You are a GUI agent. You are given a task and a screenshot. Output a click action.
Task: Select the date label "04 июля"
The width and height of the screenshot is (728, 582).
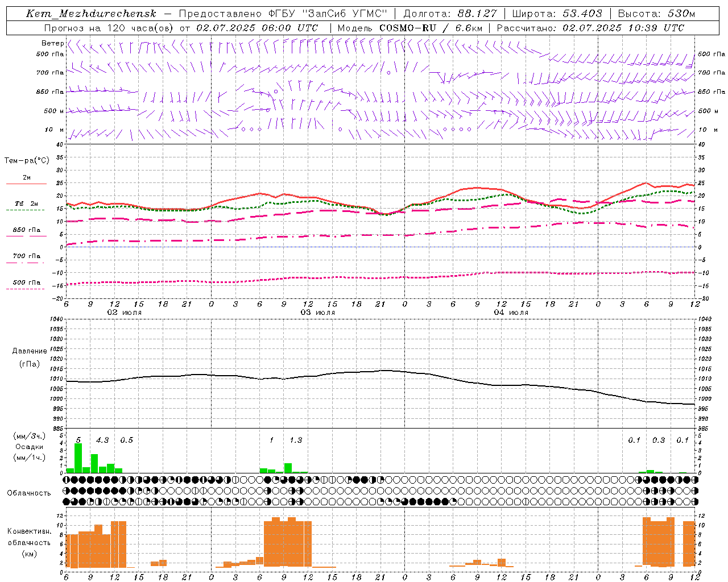(x=511, y=313)
